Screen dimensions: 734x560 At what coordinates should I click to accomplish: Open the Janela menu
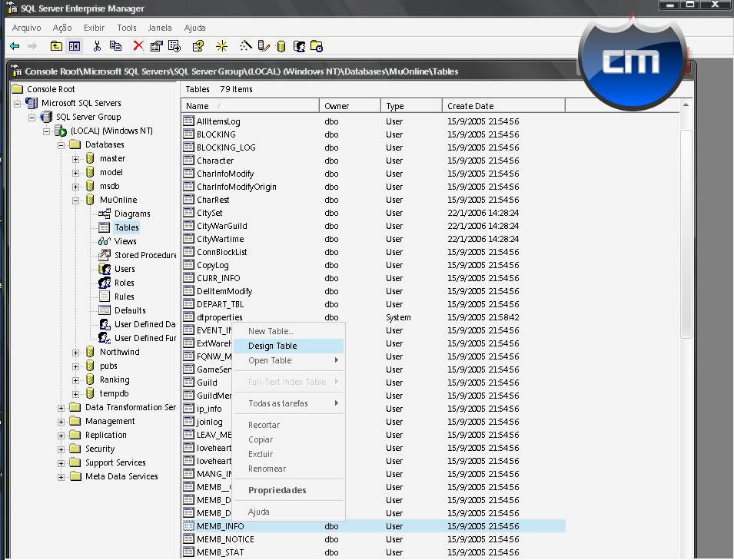160,28
